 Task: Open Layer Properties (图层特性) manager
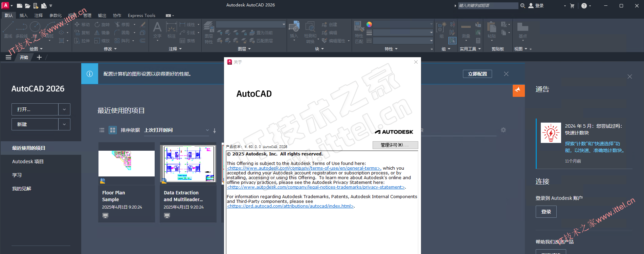pyautogui.click(x=209, y=33)
